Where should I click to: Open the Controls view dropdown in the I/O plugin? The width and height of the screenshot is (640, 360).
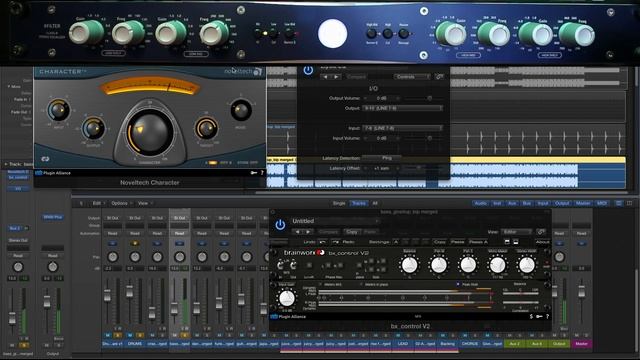coord(411,77)
